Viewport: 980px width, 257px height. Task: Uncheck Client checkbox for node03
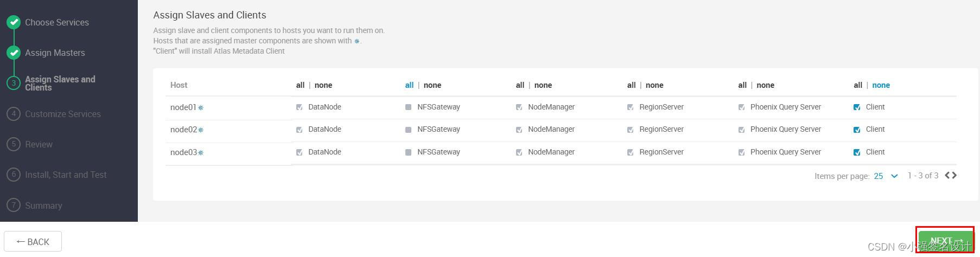[857, 152]
